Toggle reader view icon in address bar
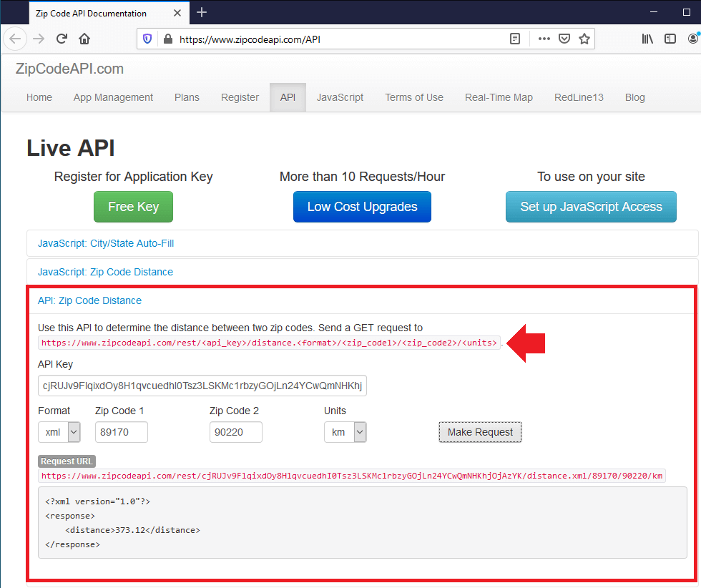Viewport: 701px width, 588px height. pos(515,39)
